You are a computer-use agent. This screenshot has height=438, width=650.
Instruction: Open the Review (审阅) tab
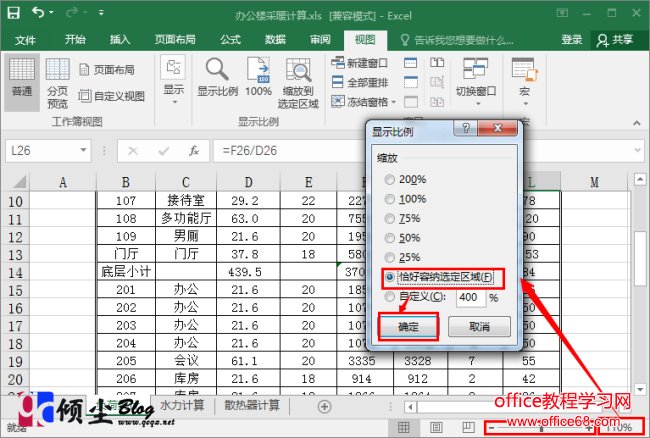click(320, 40)
